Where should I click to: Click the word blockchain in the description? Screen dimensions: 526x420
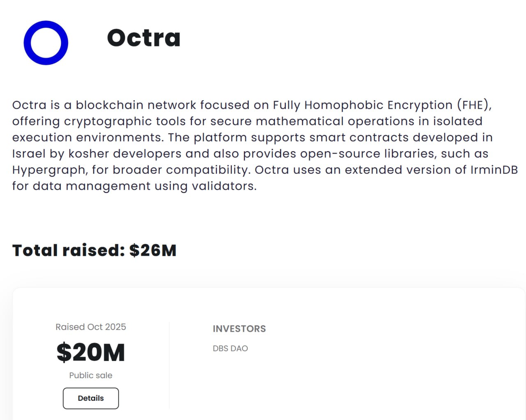click(109, 105)
